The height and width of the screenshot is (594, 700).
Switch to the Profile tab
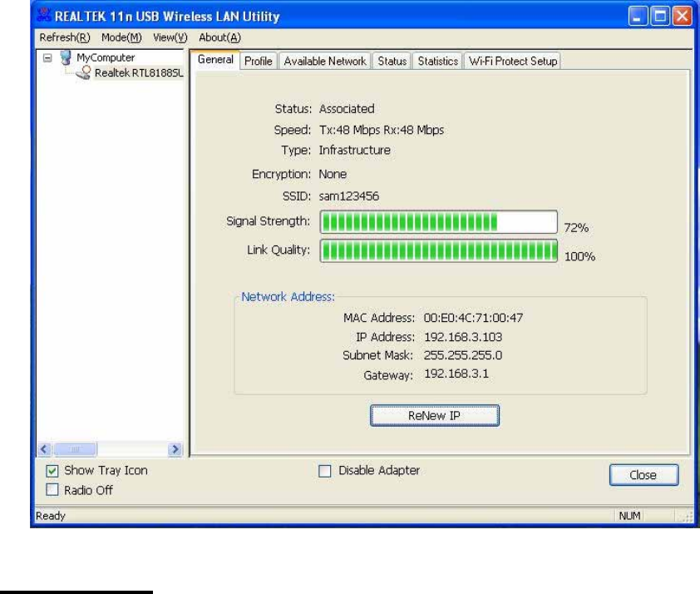pos(259,62)
